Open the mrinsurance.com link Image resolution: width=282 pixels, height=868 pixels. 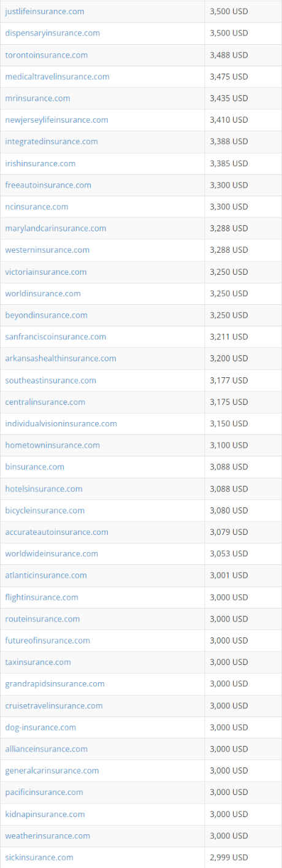click(x=38, y=98)
